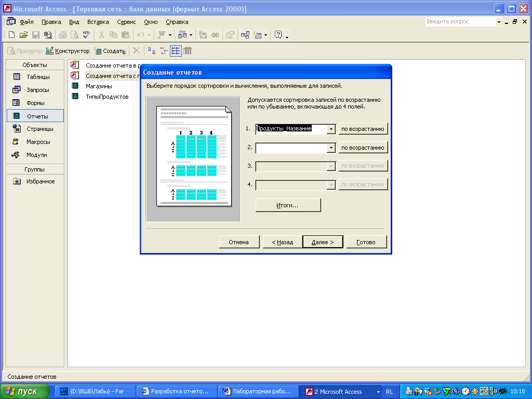Switch to 'Разработка отчето...' taskbar button
The image size is (532, 399).
(x=177, y=392)
